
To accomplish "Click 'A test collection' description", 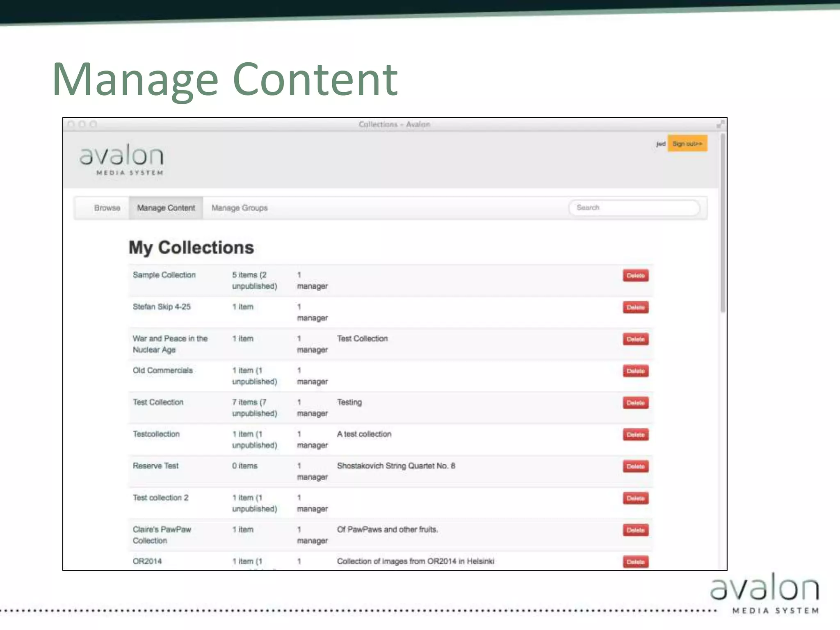I will click(364, 434).
